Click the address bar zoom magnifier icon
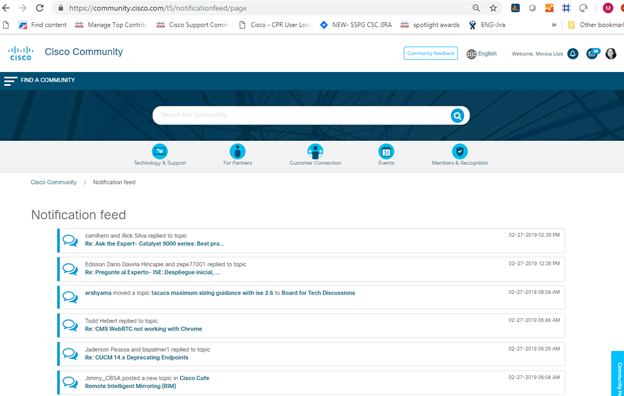 (x=476, y=8)
